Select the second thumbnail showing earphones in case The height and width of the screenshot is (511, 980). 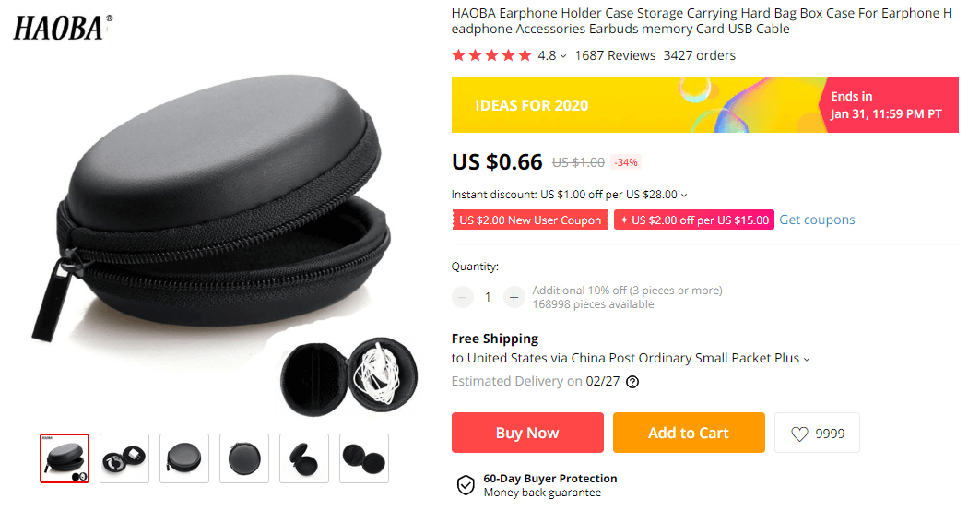pyautogui.click(x=124, y=458)
